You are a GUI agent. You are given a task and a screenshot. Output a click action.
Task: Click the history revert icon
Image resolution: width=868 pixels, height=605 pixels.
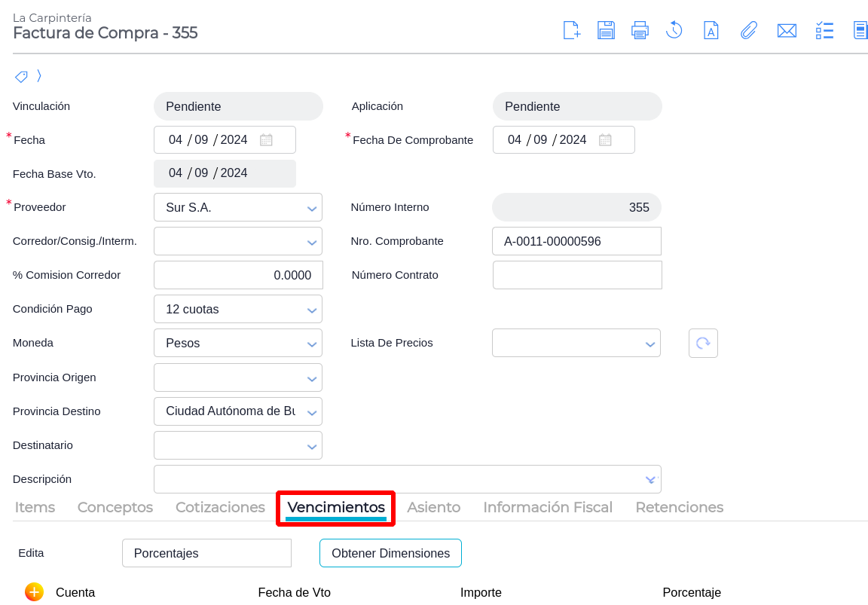pyautogui.click(x=674, y=30)
